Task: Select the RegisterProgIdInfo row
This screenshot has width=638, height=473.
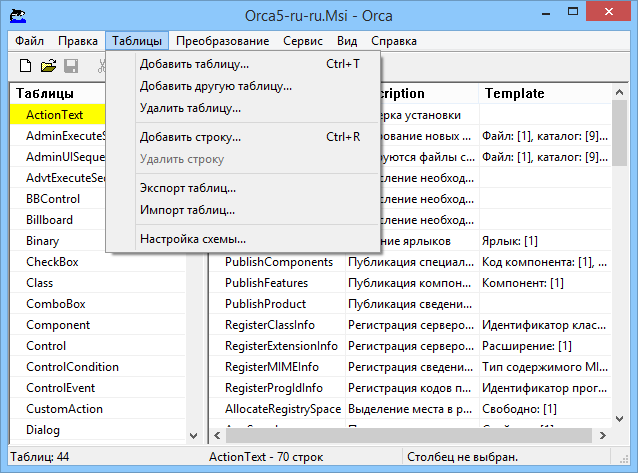Action: coord(410,388)
